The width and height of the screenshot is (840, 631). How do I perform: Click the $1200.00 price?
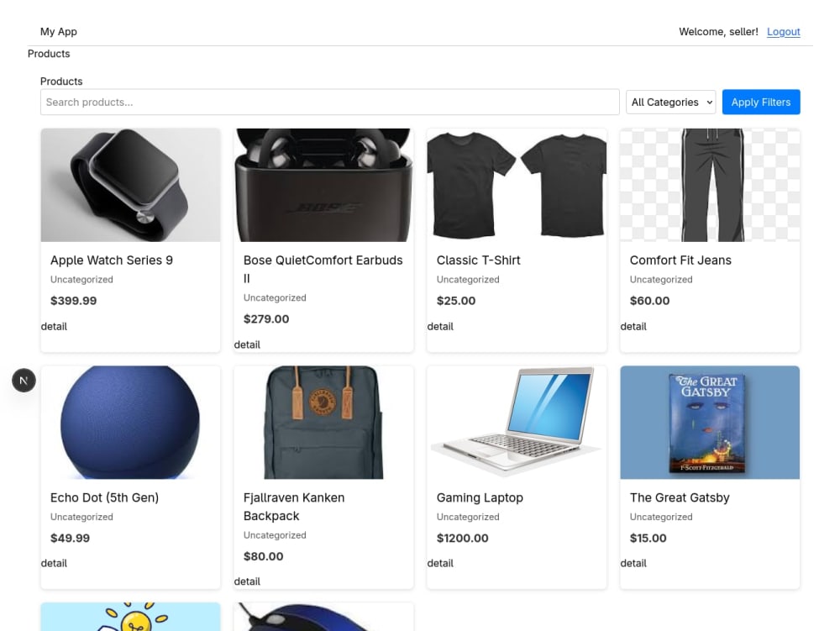(x=462, y=538)
